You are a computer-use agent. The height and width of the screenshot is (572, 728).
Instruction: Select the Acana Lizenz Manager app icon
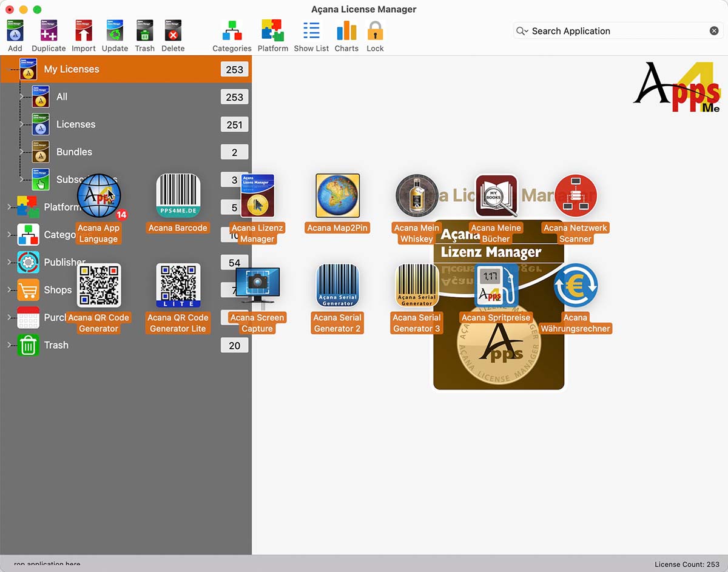257,196
